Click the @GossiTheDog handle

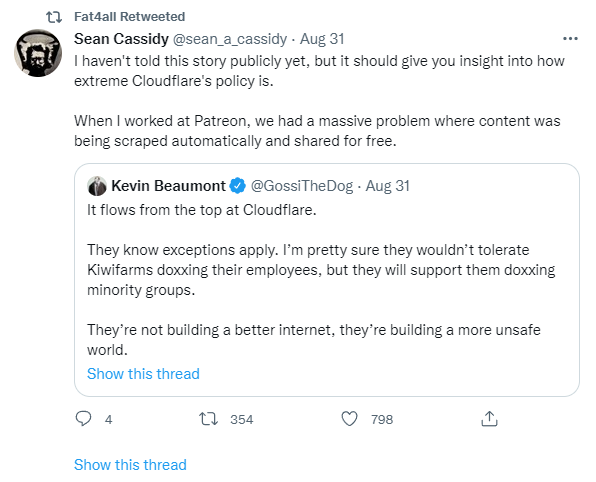302,186
